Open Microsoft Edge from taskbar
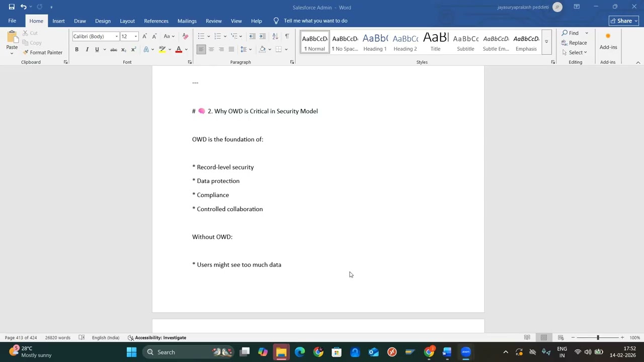644x362 pixels. click(300, 352)
